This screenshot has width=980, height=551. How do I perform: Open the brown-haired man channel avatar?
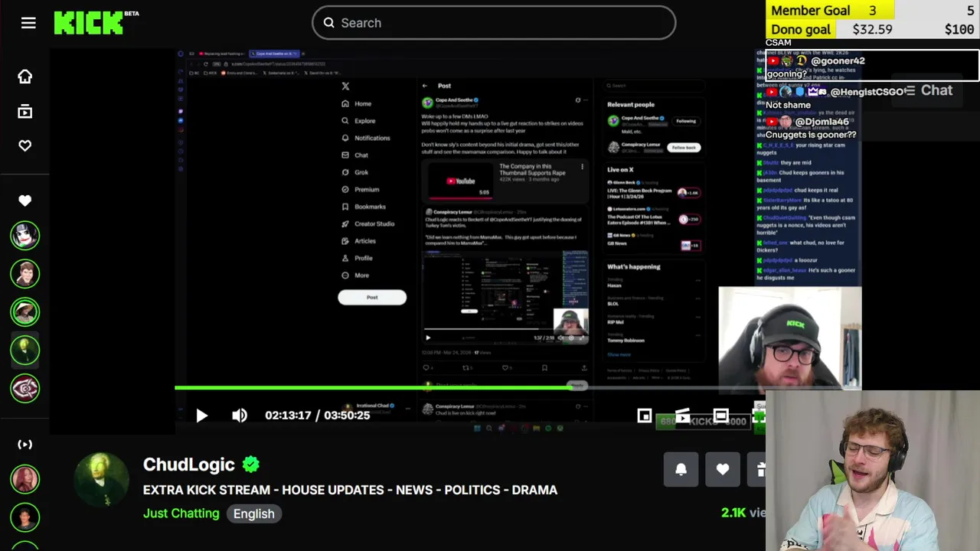click(x=25, y=274)
